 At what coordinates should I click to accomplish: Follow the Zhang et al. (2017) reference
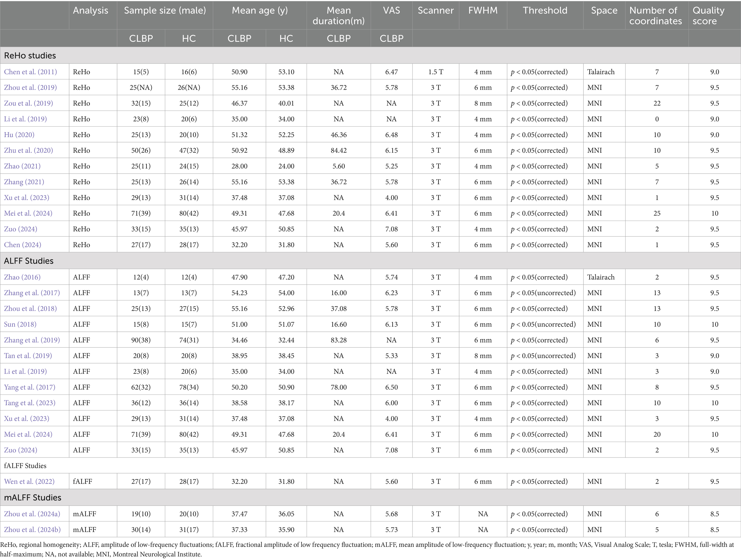(32, 293)
